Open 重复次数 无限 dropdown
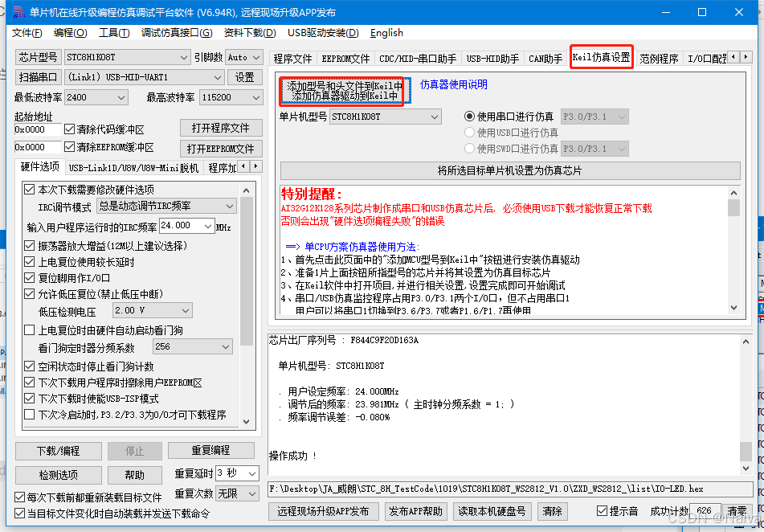 (237, 494)
